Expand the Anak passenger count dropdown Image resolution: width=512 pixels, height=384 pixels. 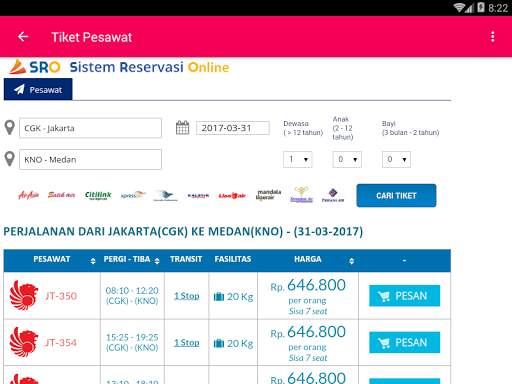click(x=347, y=159)
